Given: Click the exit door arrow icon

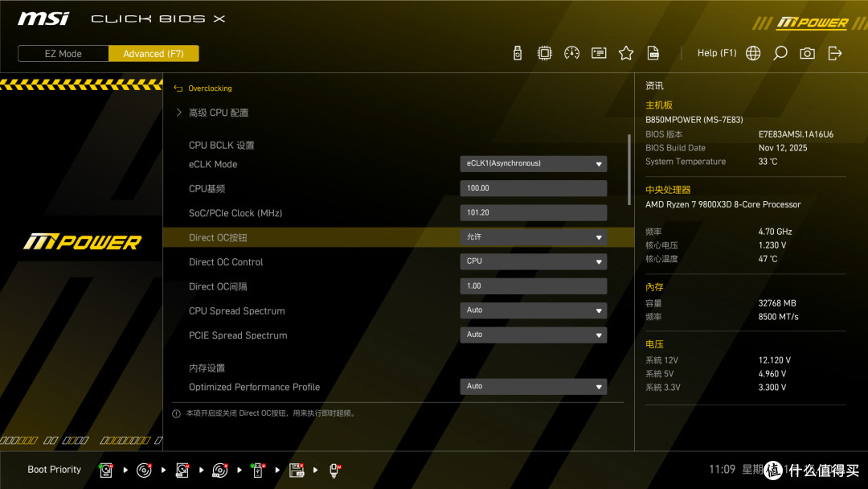Looking at the screenshot, I should point(835,53).
